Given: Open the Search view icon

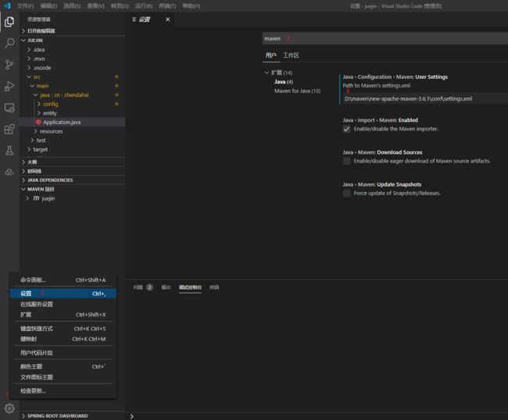Looking at the screenshot, I should pyautogui.click(x=9, y=43).
